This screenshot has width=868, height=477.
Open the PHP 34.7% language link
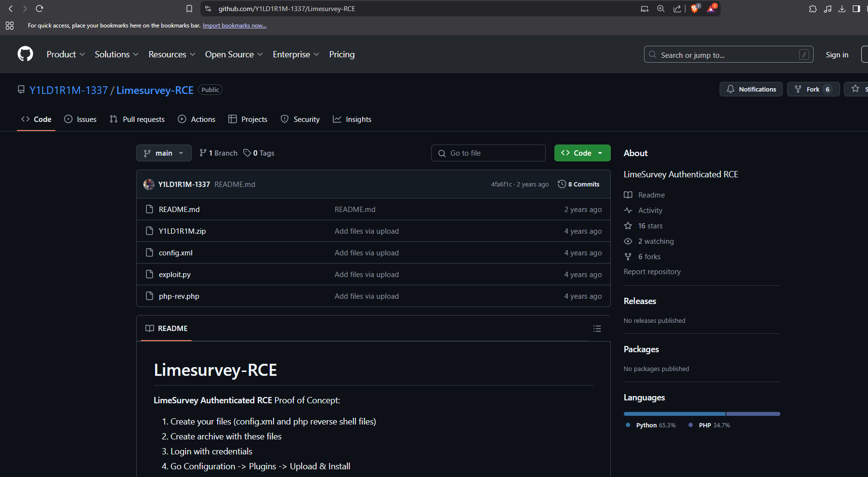click(x=709, y=425)
